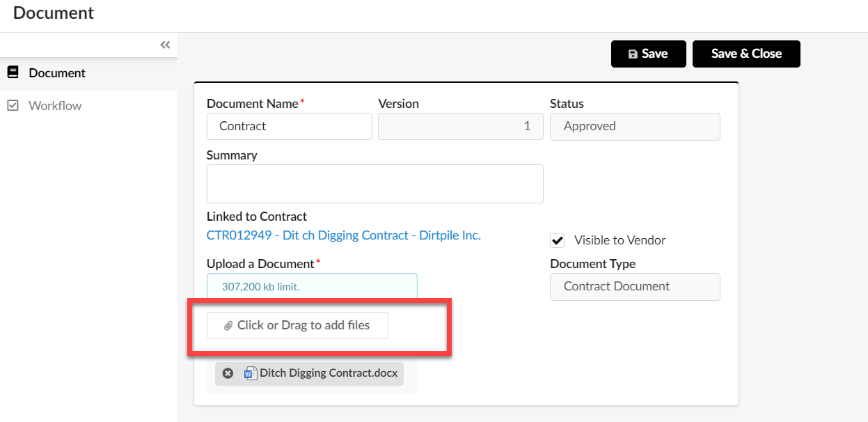Click the book icon beside Document
Image resolution: width=868 pixels, height=422 pixels.
click(12, 72)
